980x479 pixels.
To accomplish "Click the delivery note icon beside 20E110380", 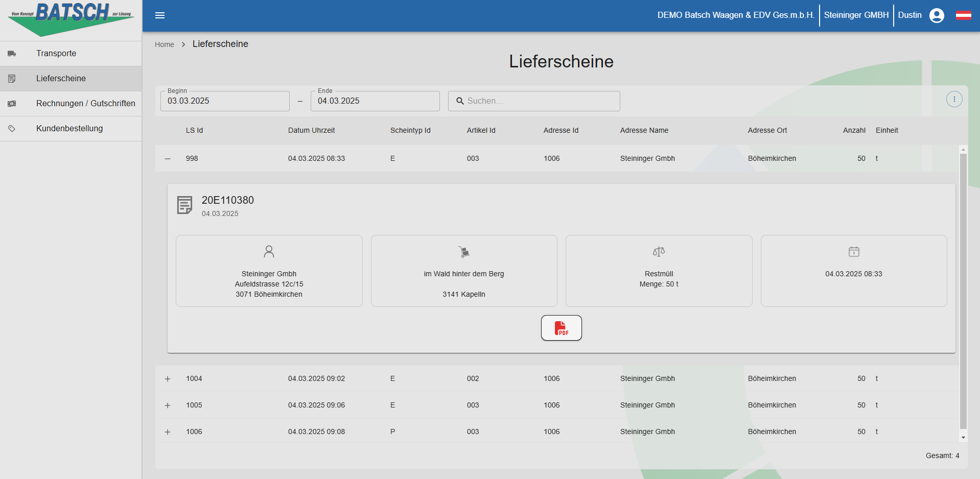I will coord(184,205).
